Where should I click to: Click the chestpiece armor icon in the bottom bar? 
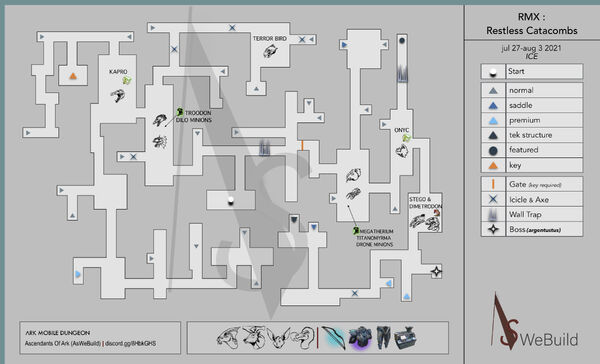(360, 338)
